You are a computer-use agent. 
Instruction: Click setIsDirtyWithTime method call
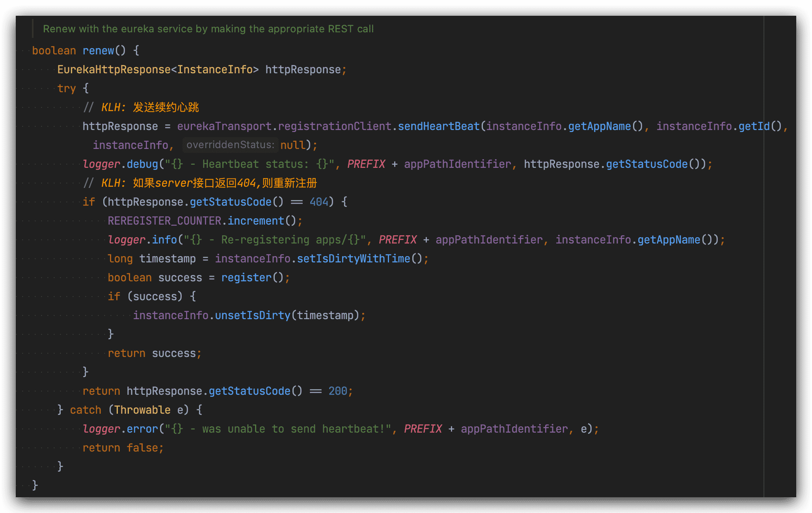(354, 258)
